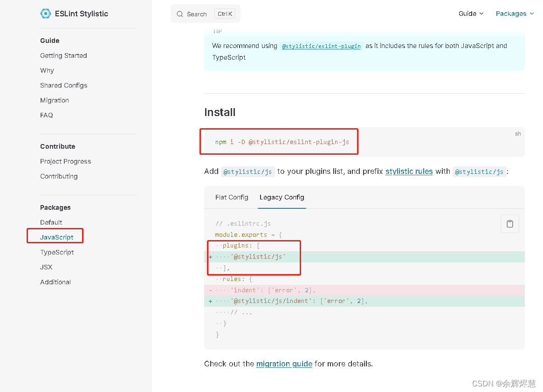This screenshot has height=392, width=543.
Task: Click the Contribute section heading
Action: pos(57,146)
